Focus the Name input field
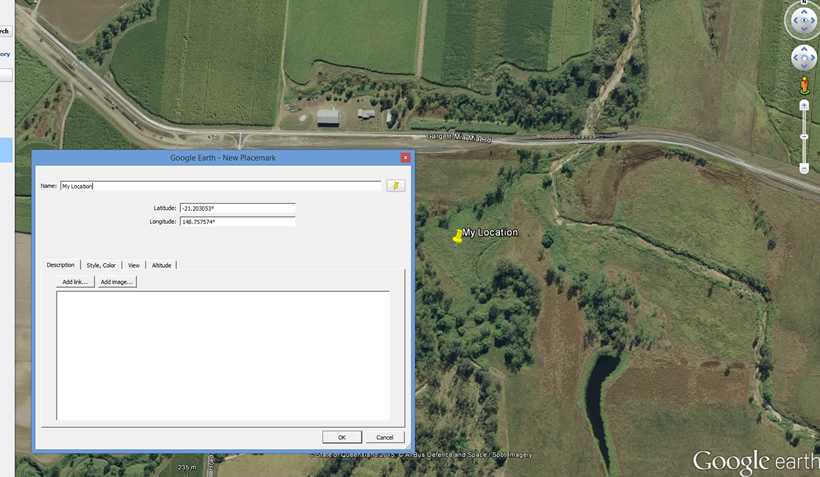This screenshot has height=477, width=820. pos(221,186)
